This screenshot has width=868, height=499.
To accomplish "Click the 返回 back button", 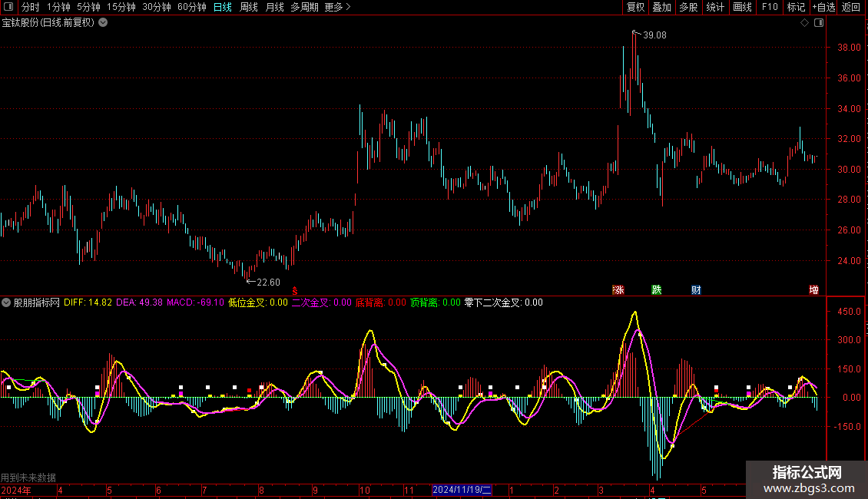I will pos(851,7).
